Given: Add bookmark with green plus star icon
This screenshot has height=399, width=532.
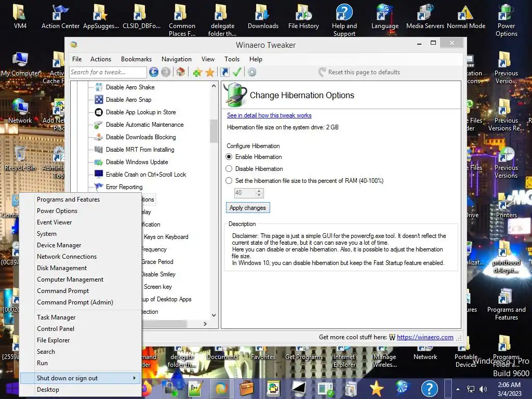Looking at the screenshot, I should coord(197,72).
